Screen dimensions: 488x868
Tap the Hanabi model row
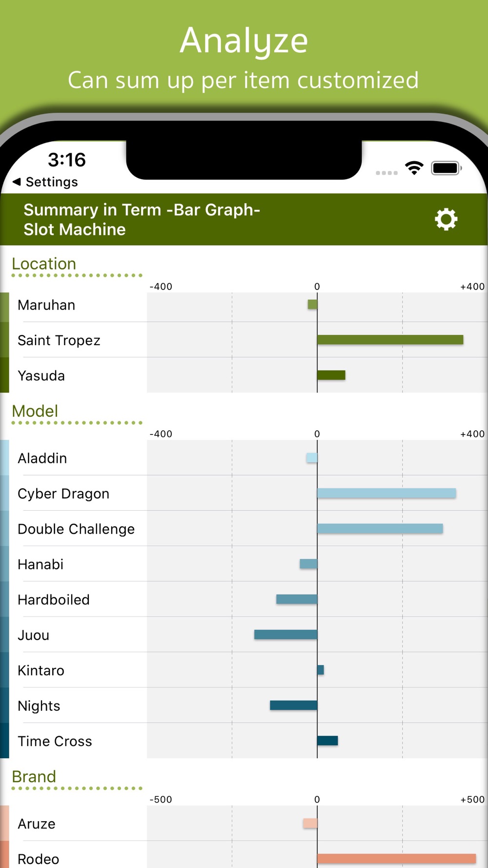[244, 564]
